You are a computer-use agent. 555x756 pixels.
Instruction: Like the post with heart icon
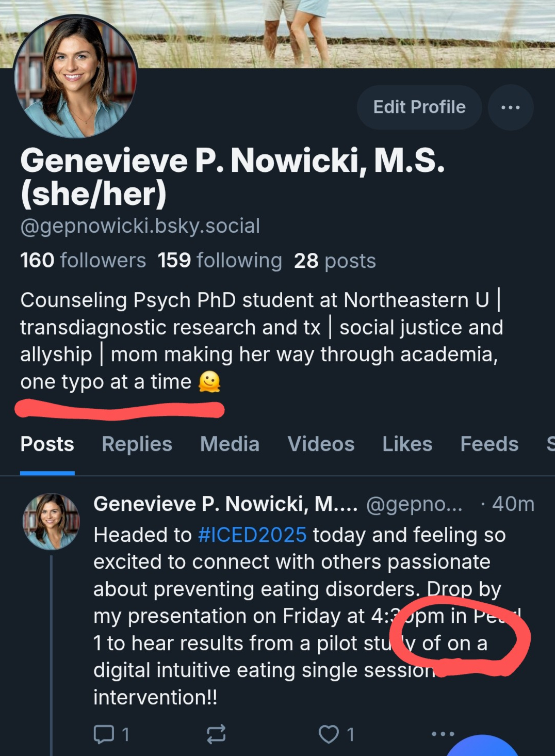(329, 734)
